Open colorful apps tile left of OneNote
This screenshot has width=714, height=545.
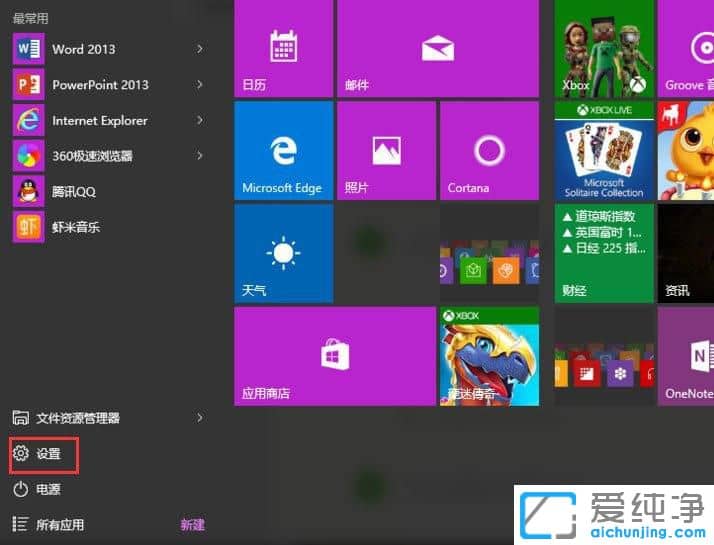(x=604, y=356)
